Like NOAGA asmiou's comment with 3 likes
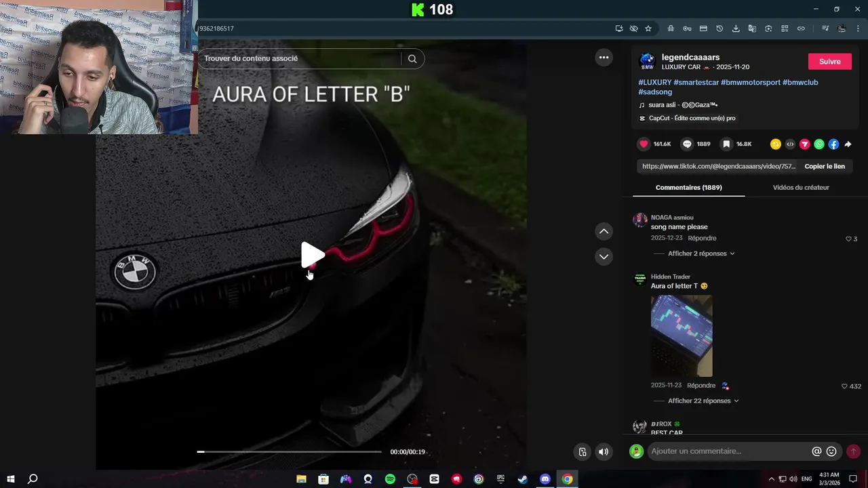Viewport: 868px width, 488px height. pyautogui.click(x=848, y=239)
